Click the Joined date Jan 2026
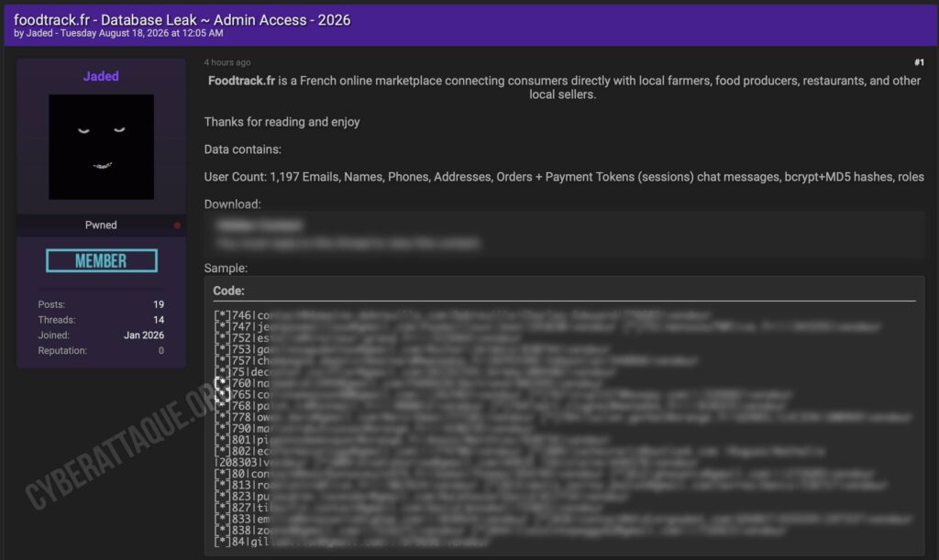 [144, 335]
